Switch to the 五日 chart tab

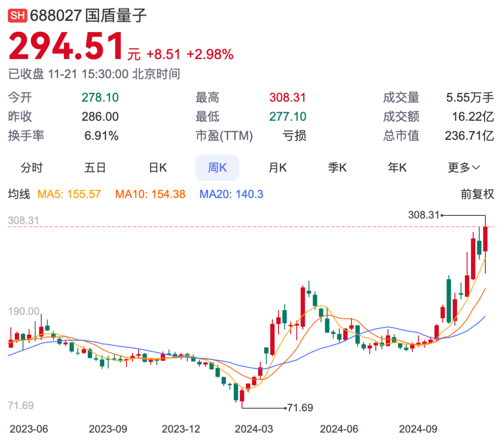95,168
